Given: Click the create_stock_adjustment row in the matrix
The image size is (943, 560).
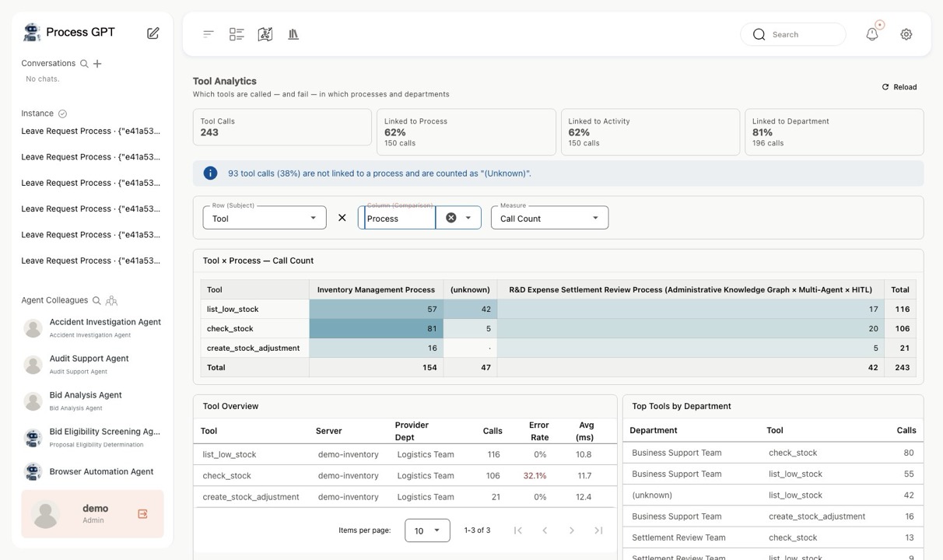Looking at the screenshot, I should pos(558,348).
